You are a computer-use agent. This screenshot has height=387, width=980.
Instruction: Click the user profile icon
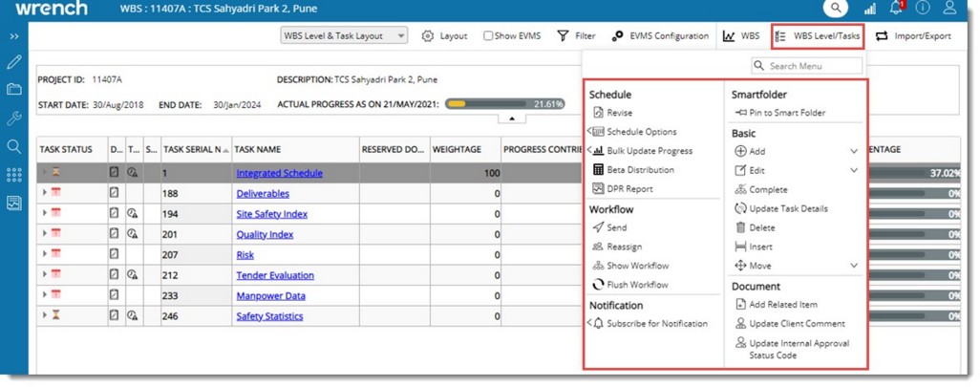(x=948, y=9)
